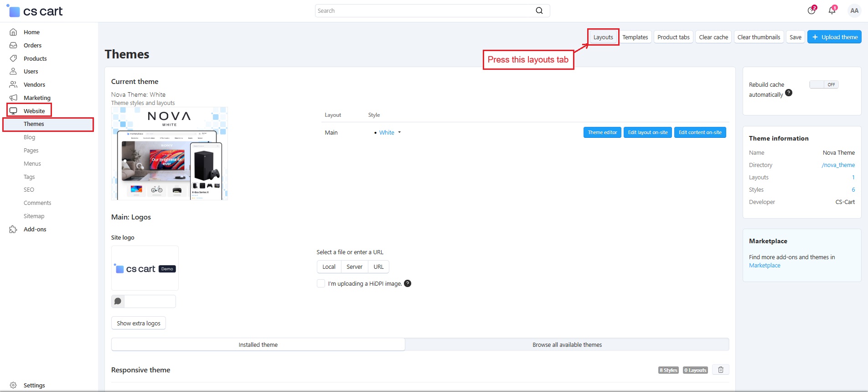Expand the Marketing sidebar menu

(37, 98)
